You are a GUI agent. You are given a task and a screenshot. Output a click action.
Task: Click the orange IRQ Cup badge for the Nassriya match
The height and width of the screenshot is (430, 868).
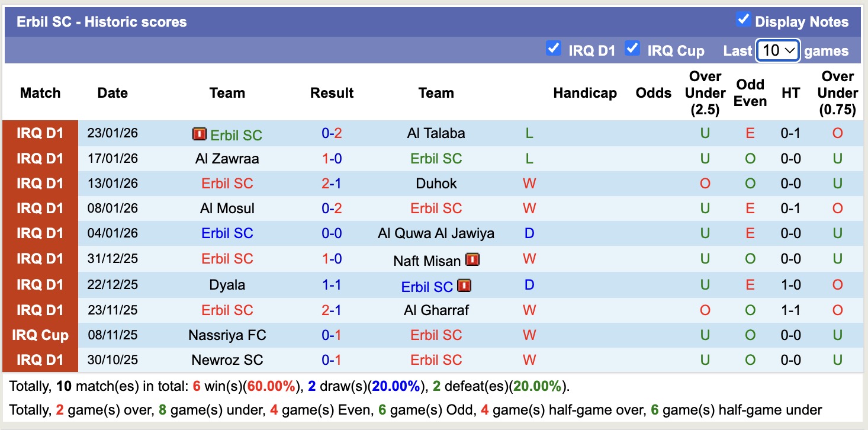click(40, 335)
